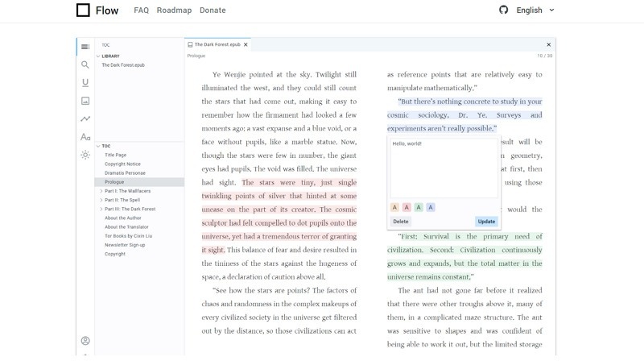Open the Roadmap link
This screenshot has height=361, width=644.
[174, 10]
